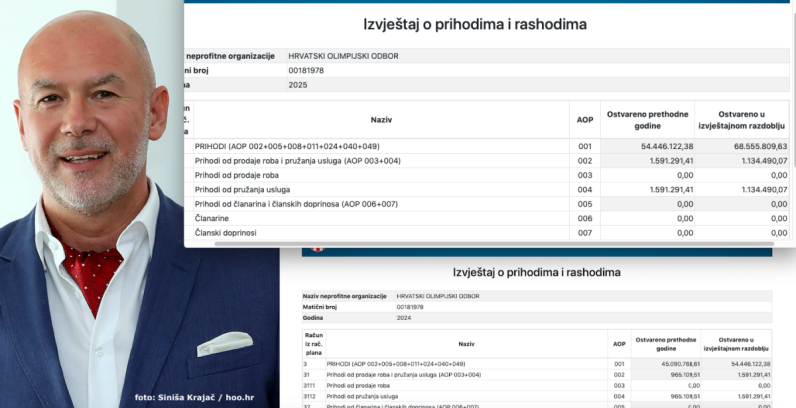Select the 'Članski doprinosi' row name
The width and height of the screenshot is (796, 408).
[x=225, y=233]
